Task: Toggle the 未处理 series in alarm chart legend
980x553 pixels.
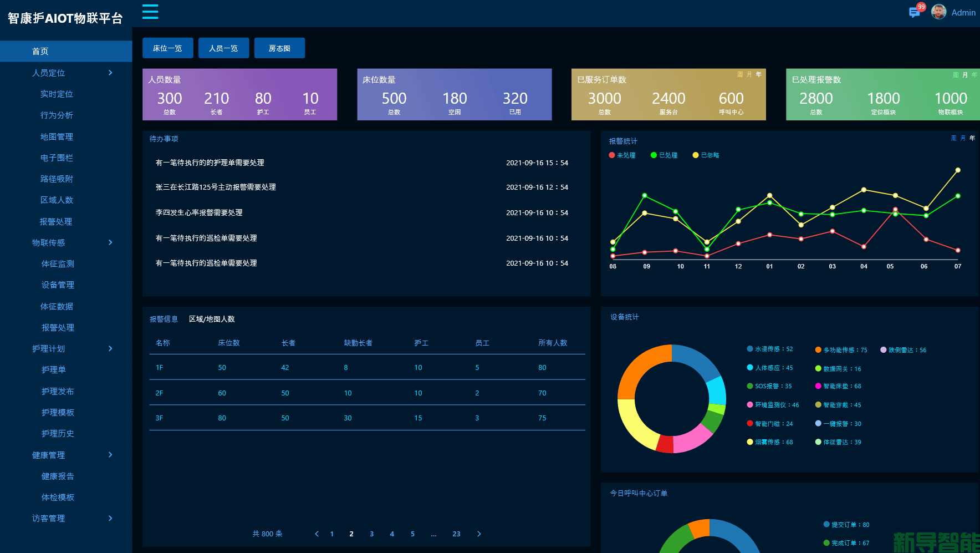Action: click(622, 155)
